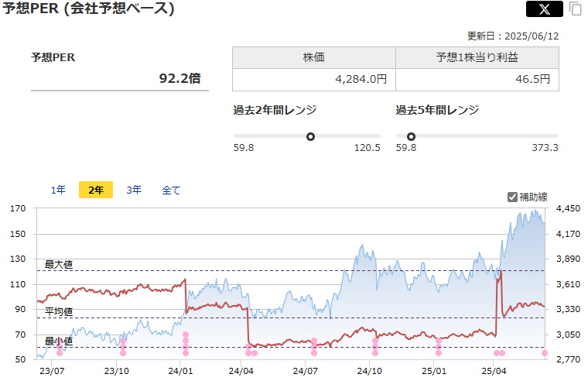Click the copy icon beside X button
Viewport: 588px width, 381px height.
[575, 9]
